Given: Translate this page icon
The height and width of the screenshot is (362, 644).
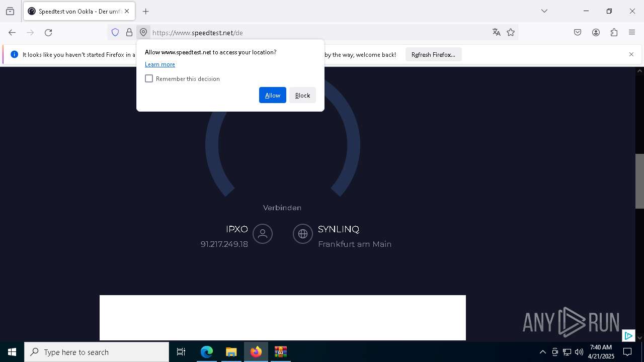Looking at the screenshot, I should 497,33.
